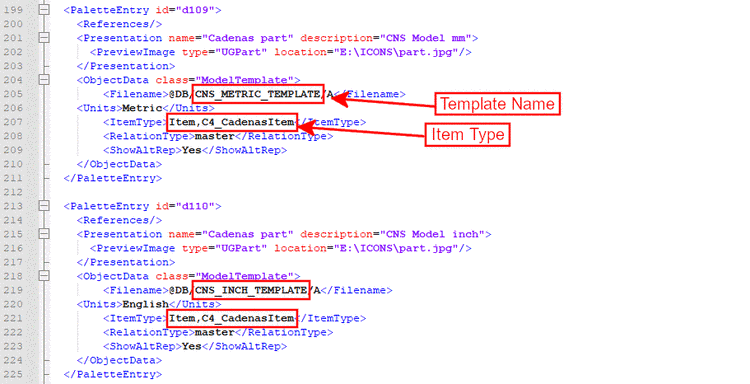Click "master" RelationType value on line 222

214,332
